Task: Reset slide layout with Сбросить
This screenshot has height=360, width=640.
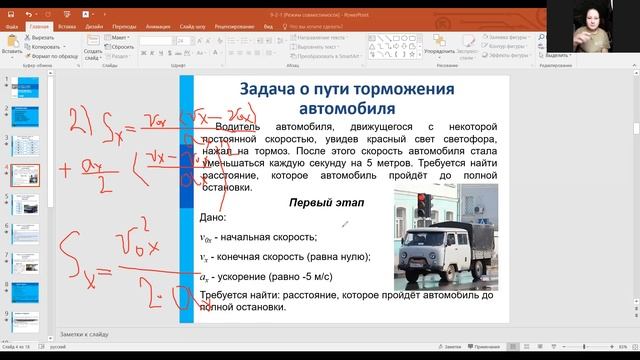Action: click(x=119, y=47)
